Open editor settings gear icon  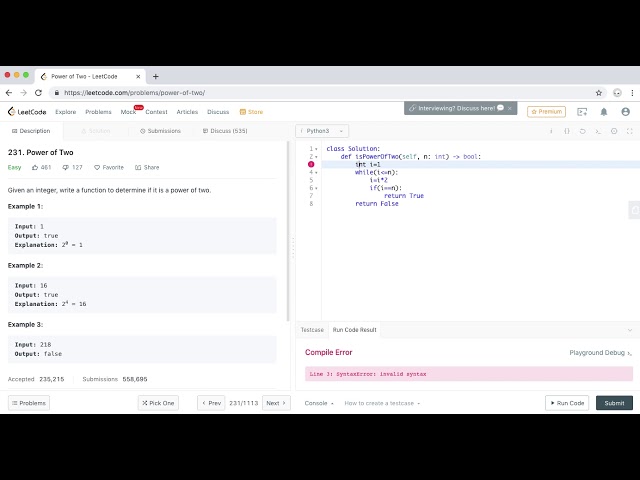tap(614, 131)
